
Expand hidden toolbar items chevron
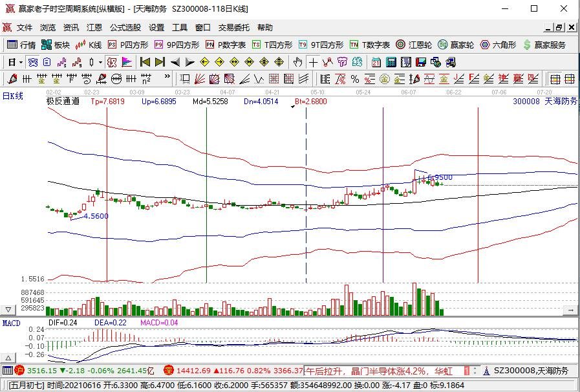tap(167, 76)
